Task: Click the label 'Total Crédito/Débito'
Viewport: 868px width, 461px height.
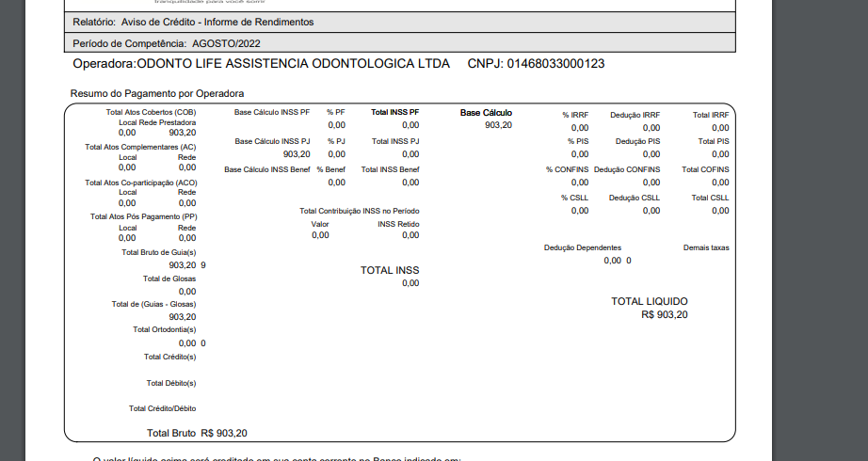Action: click(163, 409)
